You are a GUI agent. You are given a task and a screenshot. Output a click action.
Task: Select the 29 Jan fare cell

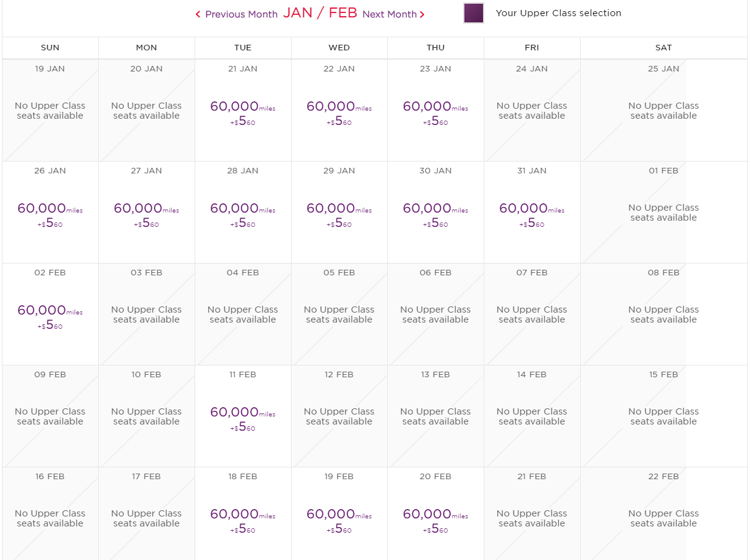pos(339,214)
